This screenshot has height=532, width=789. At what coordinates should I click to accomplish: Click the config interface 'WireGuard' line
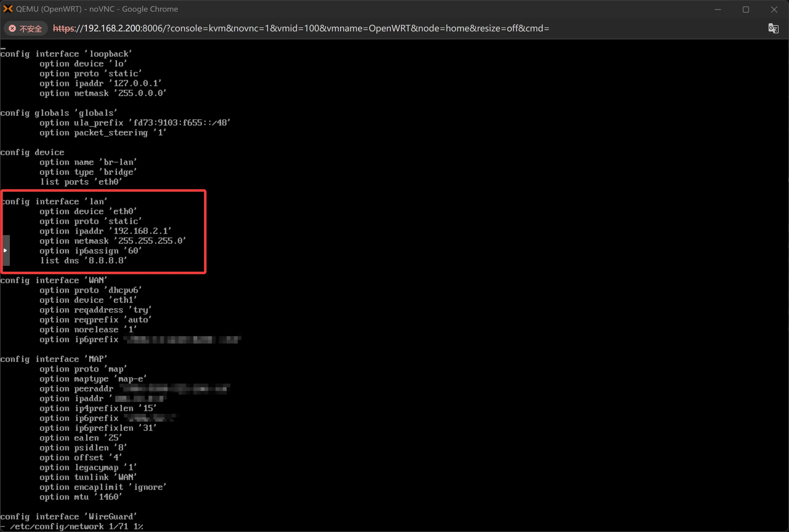click(x=69, y=516)
